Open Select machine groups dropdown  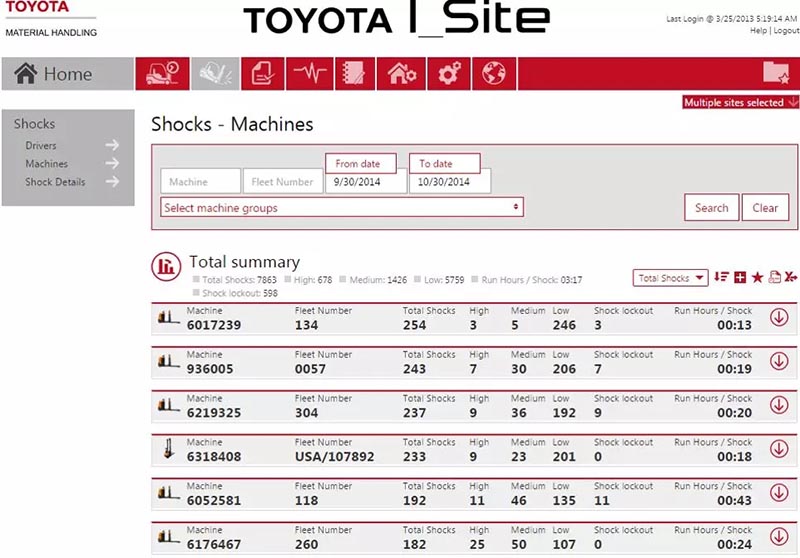coord(342,208)
